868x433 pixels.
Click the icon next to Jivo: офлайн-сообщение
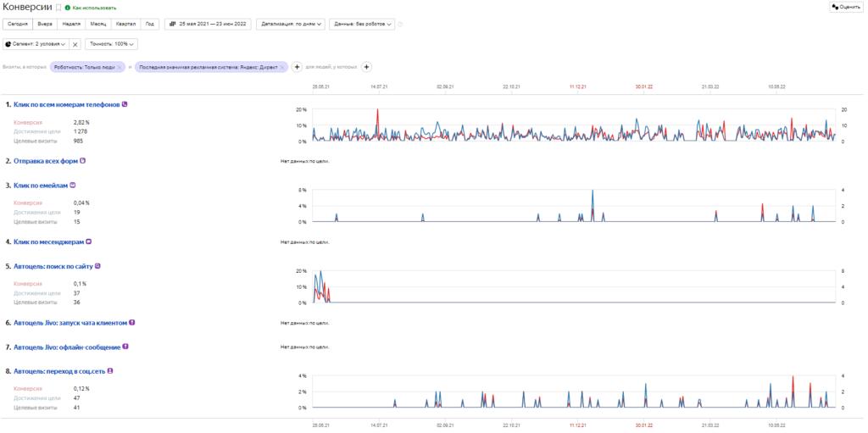(x=125, y=347)
